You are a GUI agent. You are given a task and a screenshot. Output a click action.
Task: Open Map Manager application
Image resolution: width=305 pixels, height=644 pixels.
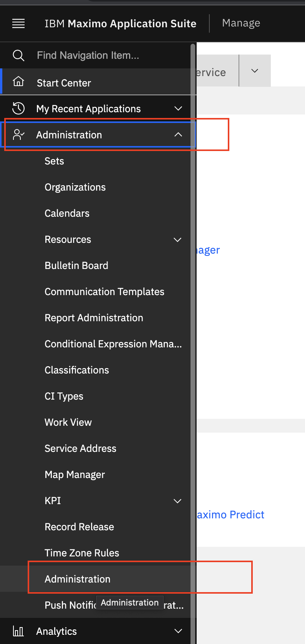(x=75, y=475)
